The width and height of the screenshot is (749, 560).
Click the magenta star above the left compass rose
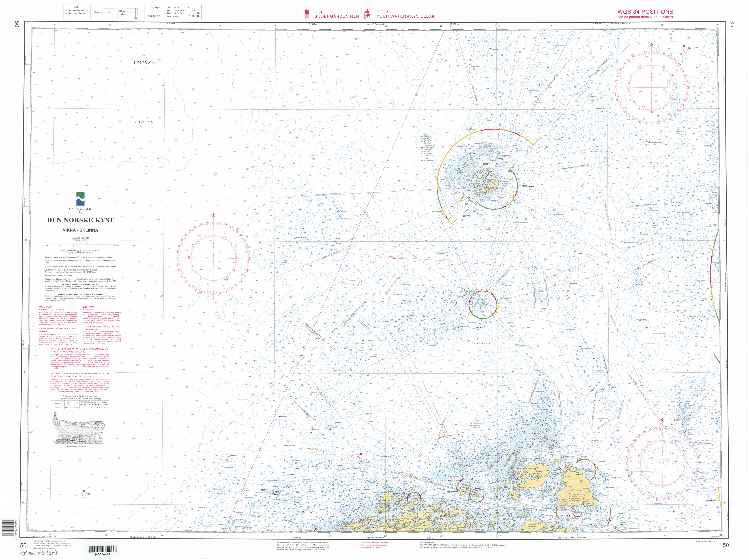(x=213, y=215)
